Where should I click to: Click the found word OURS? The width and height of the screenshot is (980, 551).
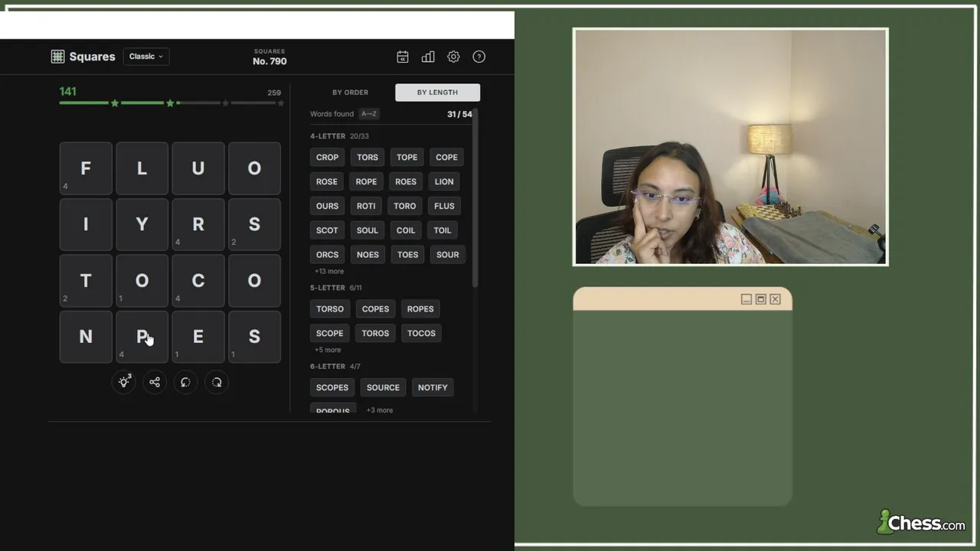[x=327, y=206]
